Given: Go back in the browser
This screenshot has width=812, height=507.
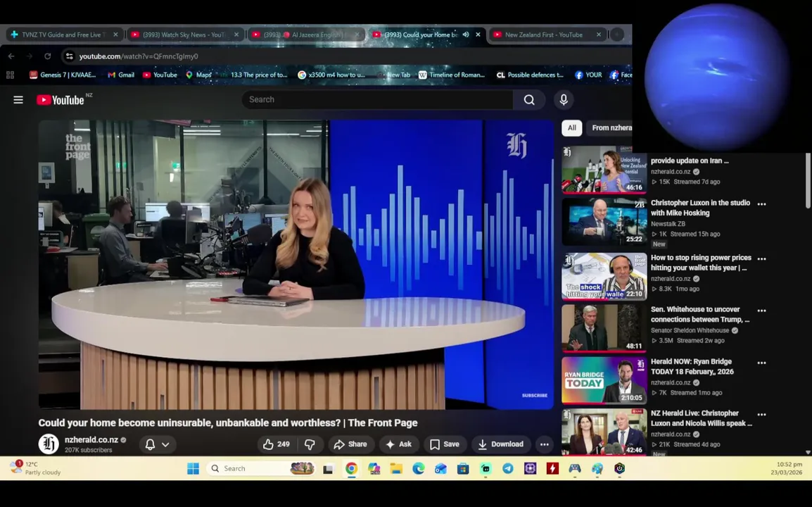Looking at the screenshot, I should [x=11, y=56].
